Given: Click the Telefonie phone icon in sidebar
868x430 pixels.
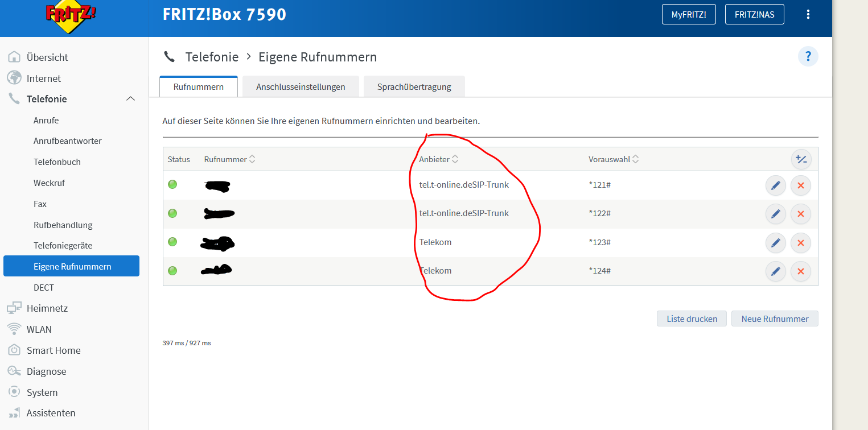Looking at the screenshot, I should click(14, 98).
